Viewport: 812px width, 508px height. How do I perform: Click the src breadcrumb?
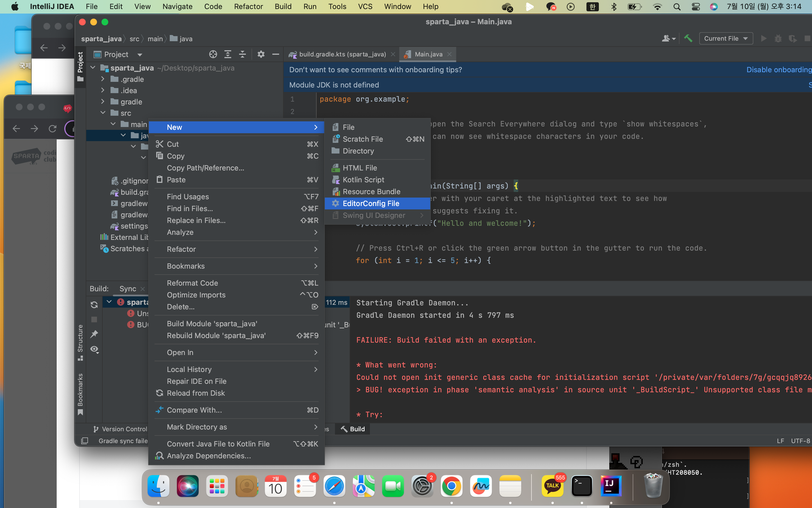134,39
